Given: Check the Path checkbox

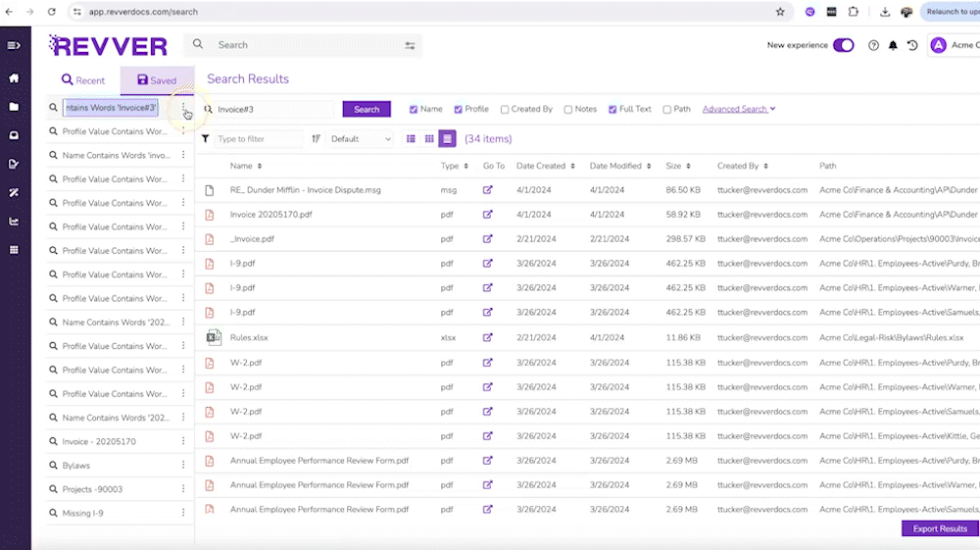Looking at the screenshot, I should point(666,110).
